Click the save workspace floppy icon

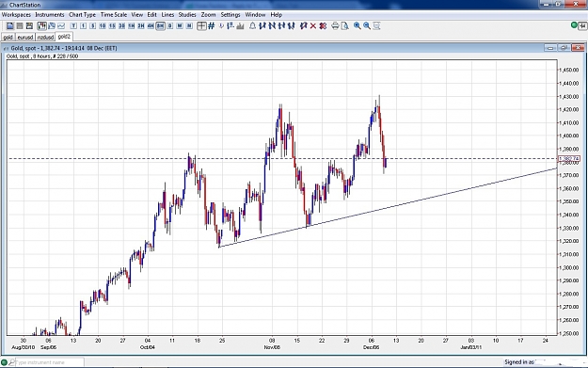pyautogui.click(x=29, y=26)
